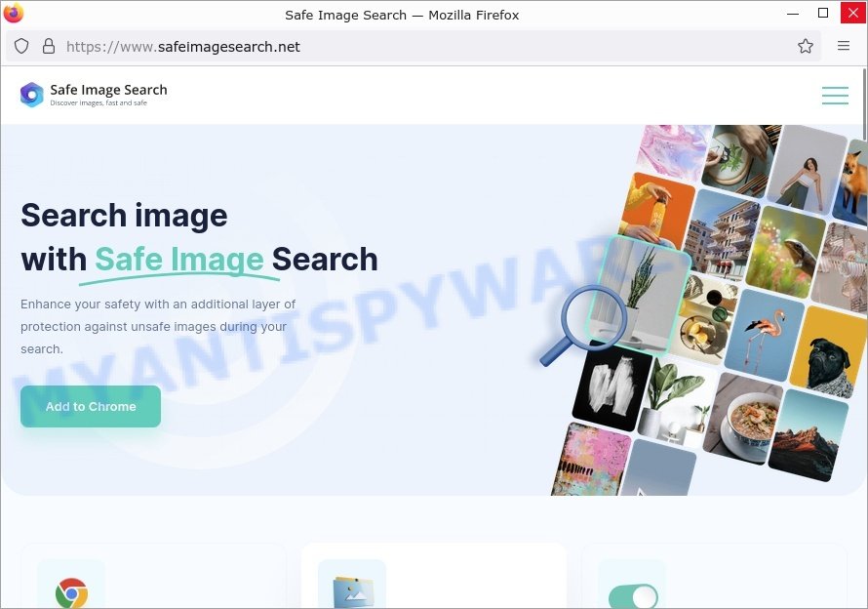This screenshot has width=868, height=609.
Task: Click the white brush stroke on black thumbnail
Action: [x=613, y=386]
